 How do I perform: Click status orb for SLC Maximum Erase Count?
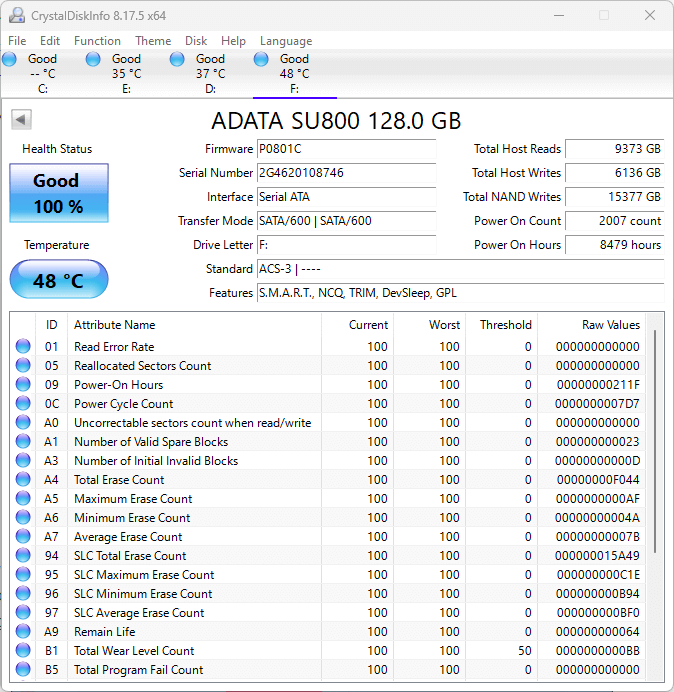click(x=23, y=574)
